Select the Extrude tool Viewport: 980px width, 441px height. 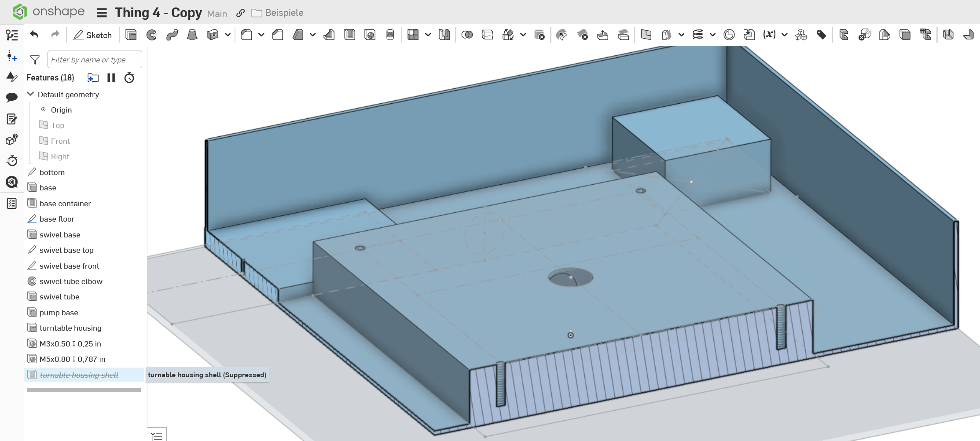point(131,35)
